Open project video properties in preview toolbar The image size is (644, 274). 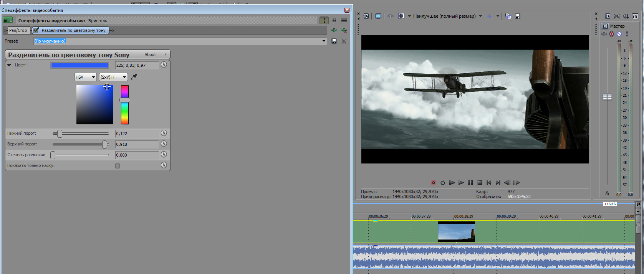[x=366, y=16]
